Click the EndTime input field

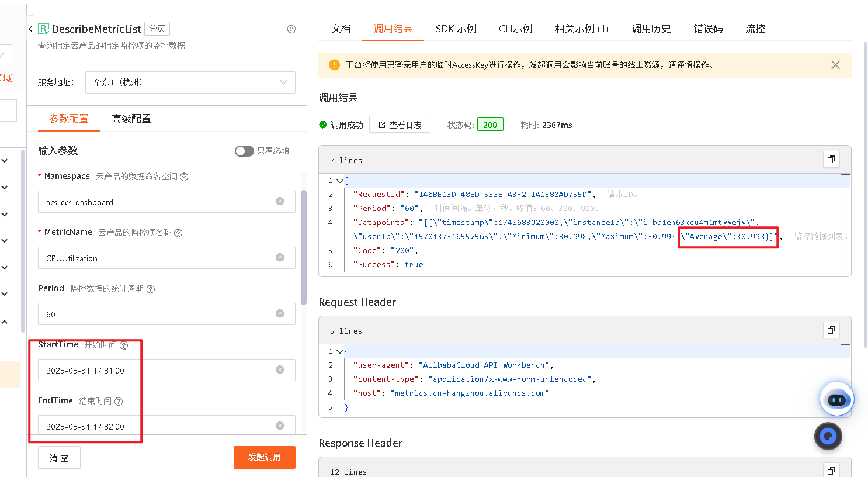(x=166, y=426)
